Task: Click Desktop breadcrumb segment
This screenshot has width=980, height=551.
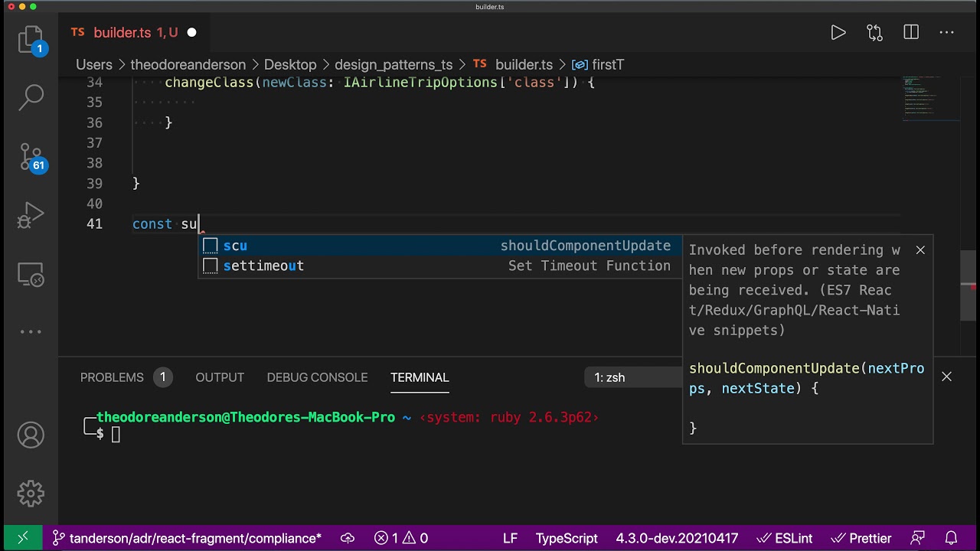Action: (290, 65)
